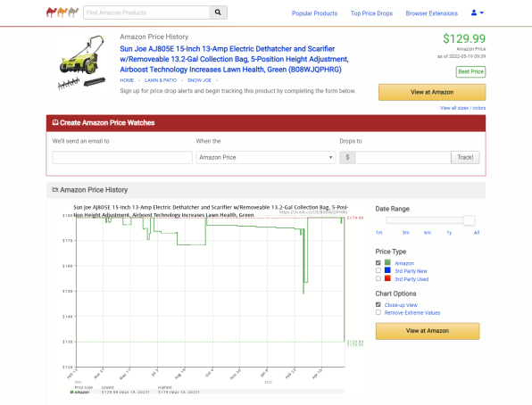This screenshot has width=532, height=405.
Task: Open the user account menu
Action: coord(477,12)
